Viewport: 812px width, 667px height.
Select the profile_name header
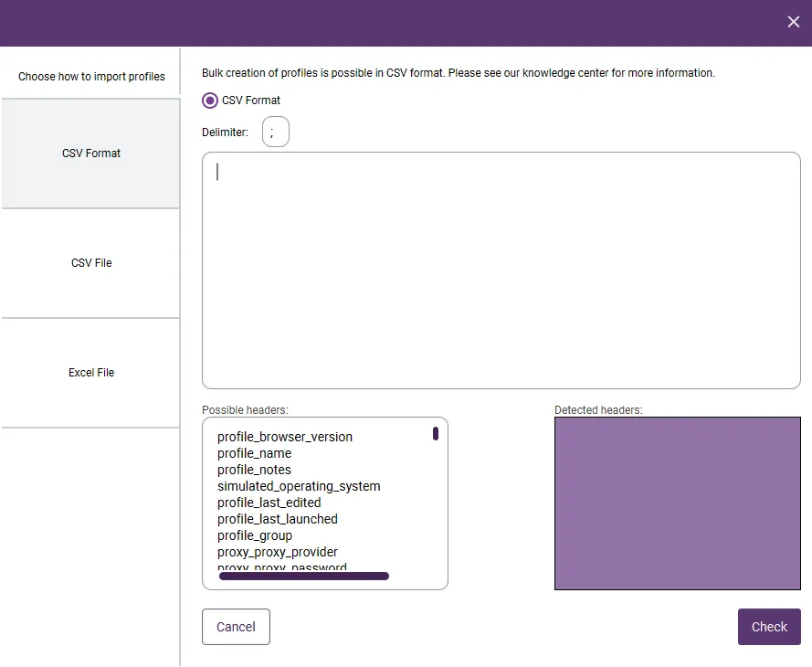click(254, 452)
